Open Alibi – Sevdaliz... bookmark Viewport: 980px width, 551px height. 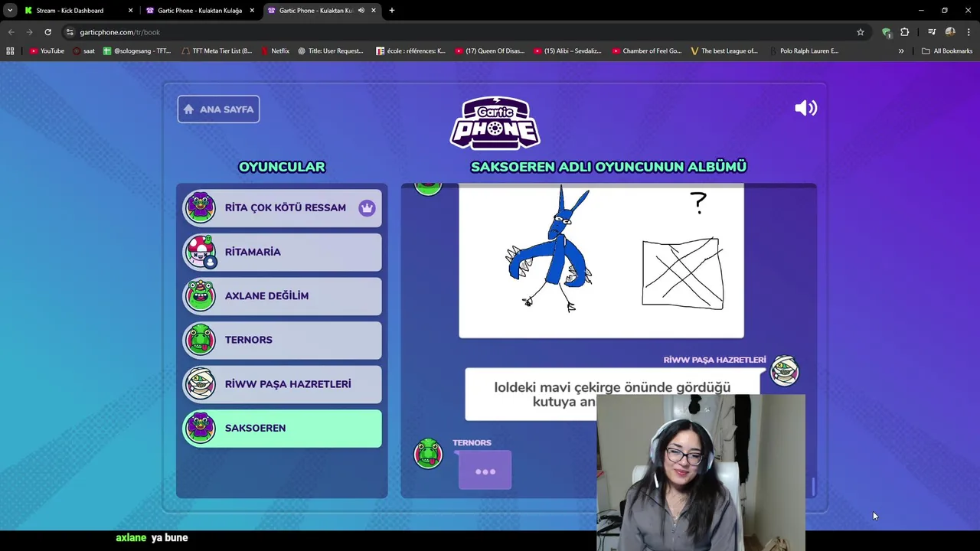pos(568,51)
